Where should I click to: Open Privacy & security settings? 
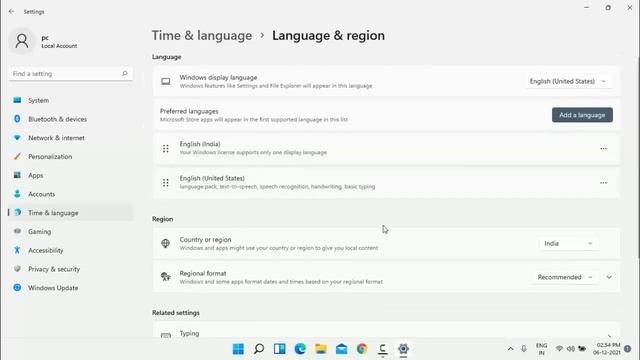tap(70, 269)
